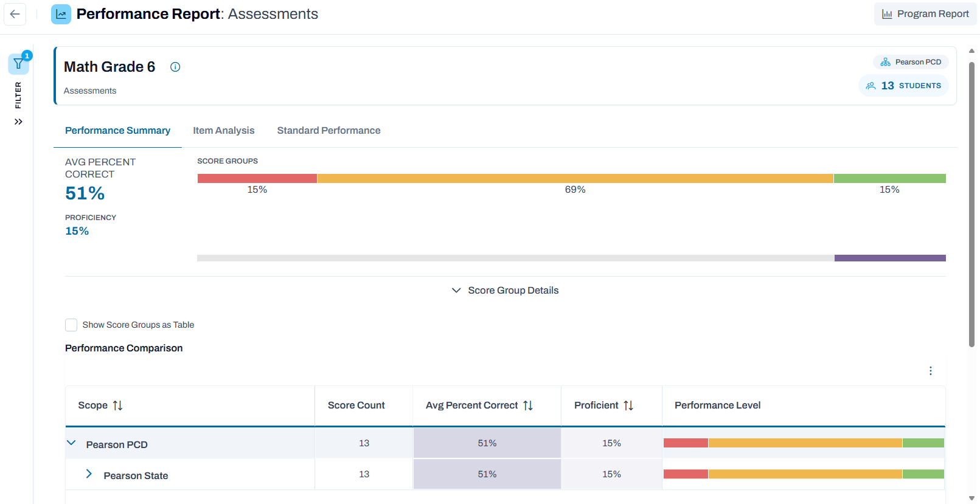This screenshot has width=980, height=504.
Task: Open the three-dot table options menu
Action: [x=931, y=371]
